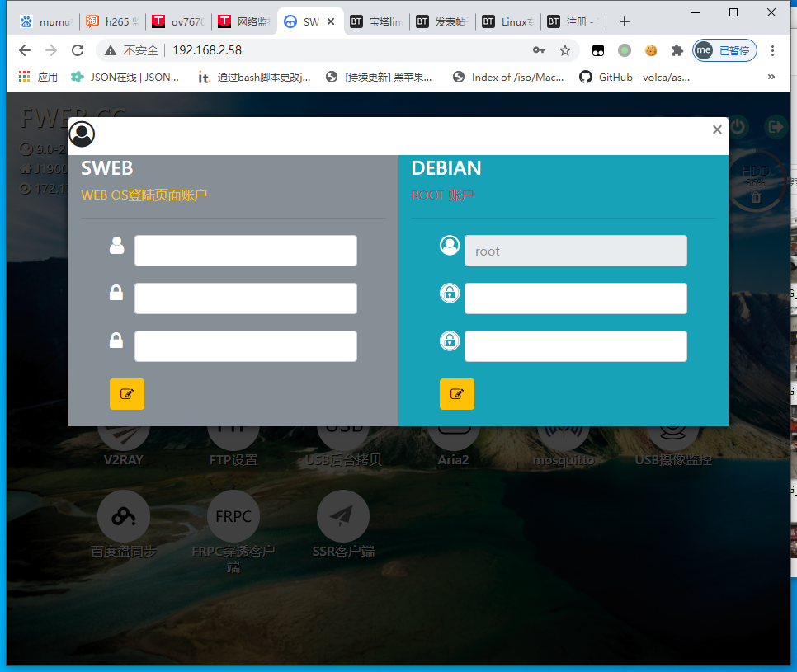
Task: Click the DEBIAN confirm password field
Action: click(x=575, y=346)
